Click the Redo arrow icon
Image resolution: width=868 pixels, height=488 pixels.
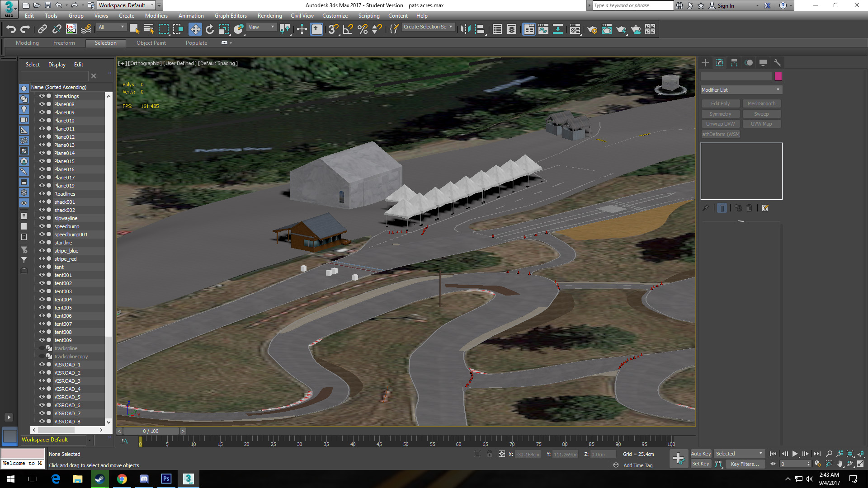click(x=25, y=29)
